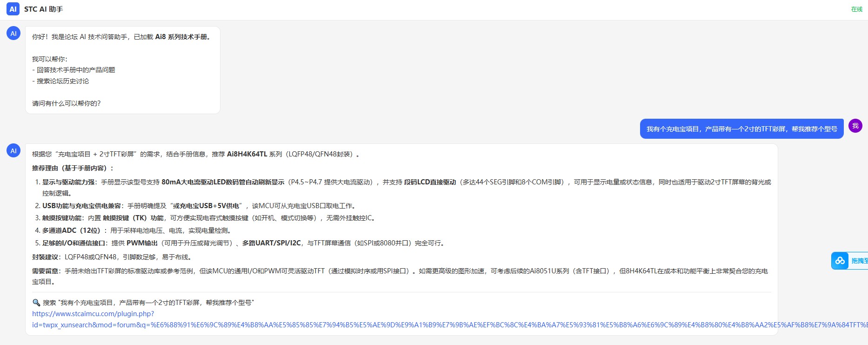The image size is (868, 345).
Task: Click the 封装建议 line about LQFP48
Action: (112, 257)
